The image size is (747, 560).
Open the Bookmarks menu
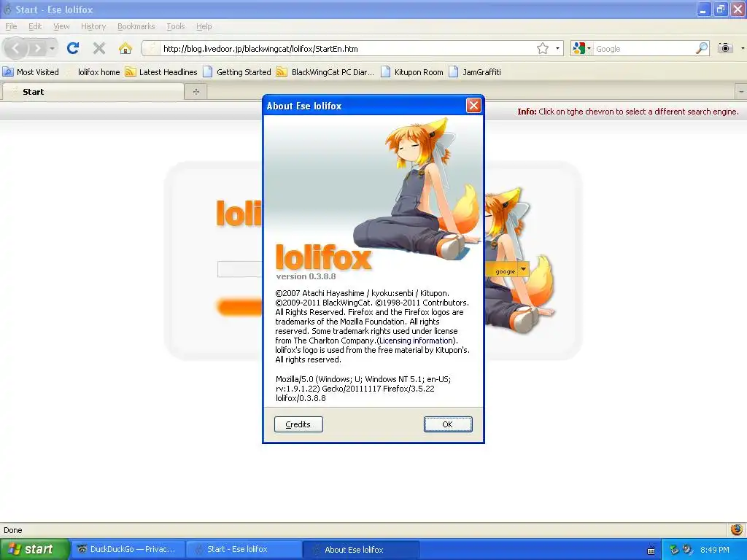click(136, 26)
